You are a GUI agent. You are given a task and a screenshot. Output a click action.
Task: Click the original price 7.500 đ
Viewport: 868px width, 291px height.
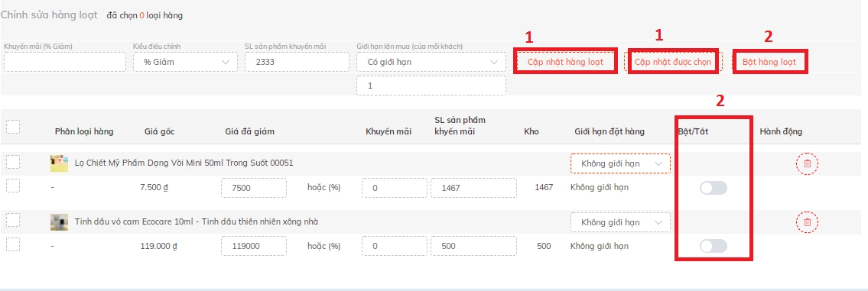154,188
